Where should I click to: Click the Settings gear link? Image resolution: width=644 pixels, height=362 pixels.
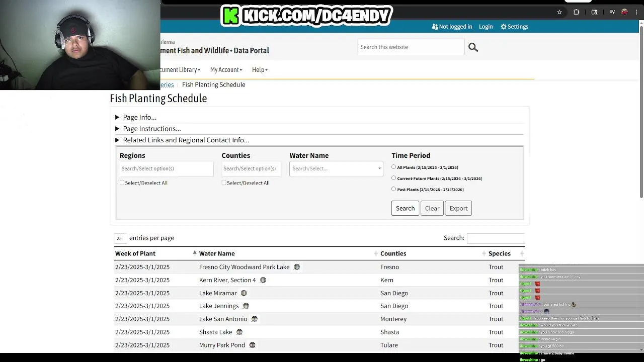coord(514,27)
